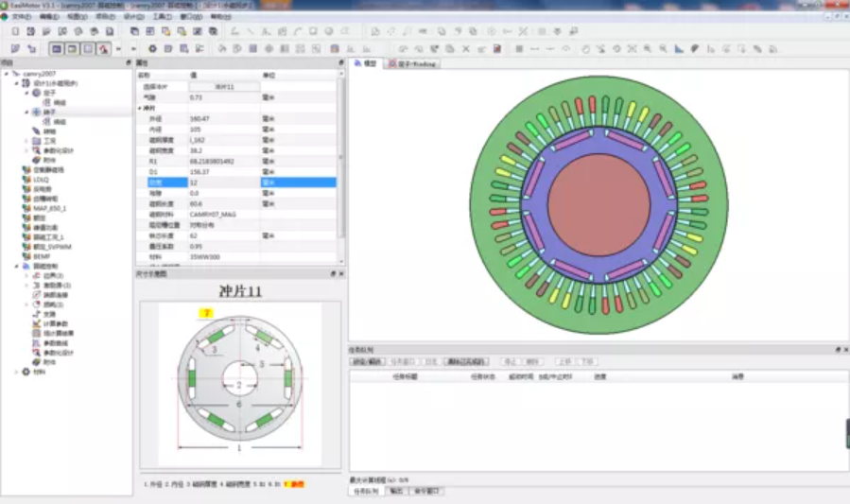Click the pin icon on the task queue panel
This screenshot has height=504, width=850.
838,350
